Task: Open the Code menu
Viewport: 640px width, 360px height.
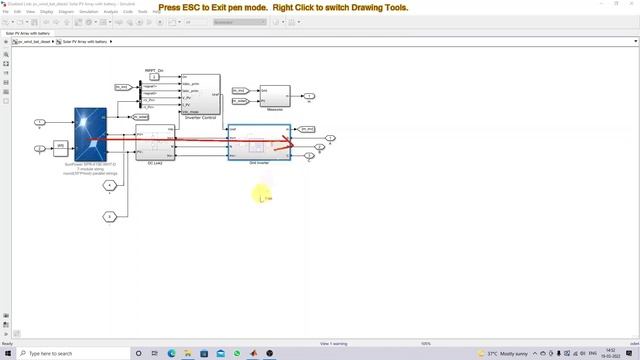Action: point(128,12)
